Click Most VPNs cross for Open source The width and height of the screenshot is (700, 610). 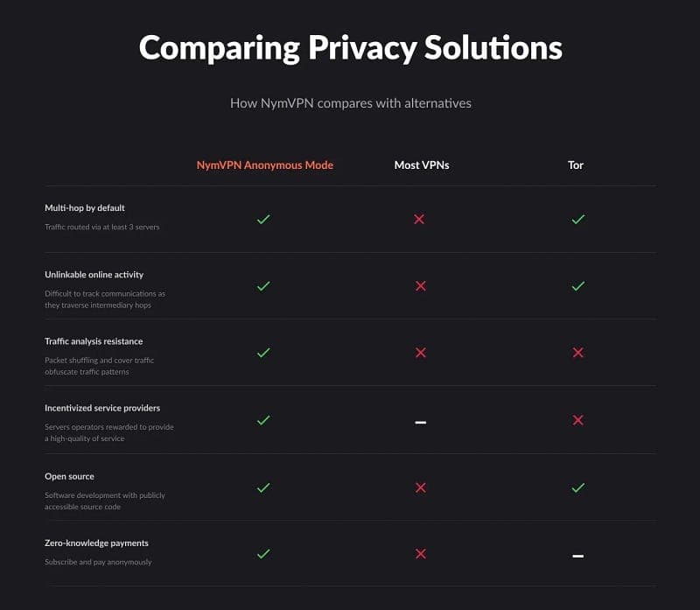pos(420,487)
